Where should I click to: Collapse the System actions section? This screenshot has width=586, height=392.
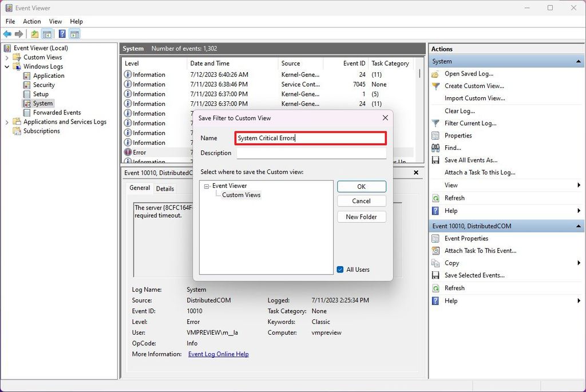coord(577,61)
